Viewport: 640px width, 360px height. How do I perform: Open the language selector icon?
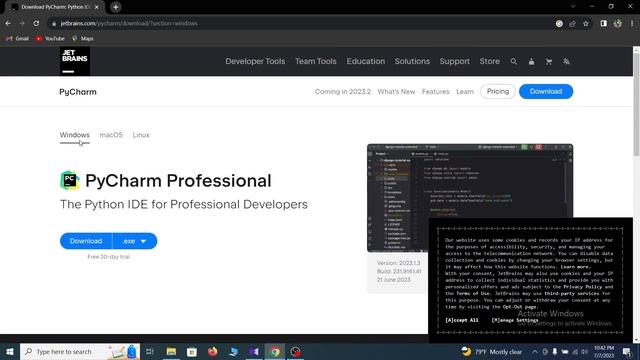click(566, 62)
